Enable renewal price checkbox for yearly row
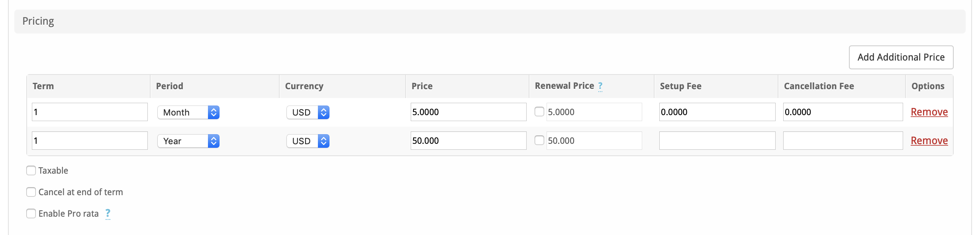This screenshot has height=235, width=980. tap(539, 140)
